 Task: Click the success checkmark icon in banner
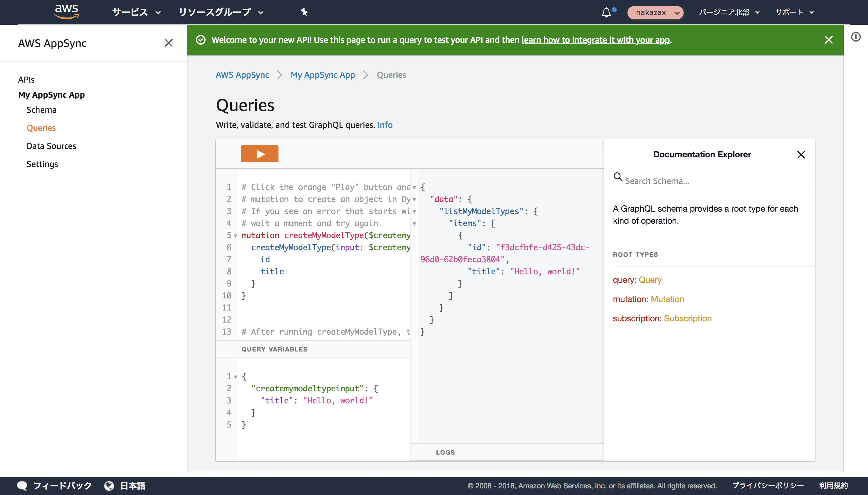(201, 40)
